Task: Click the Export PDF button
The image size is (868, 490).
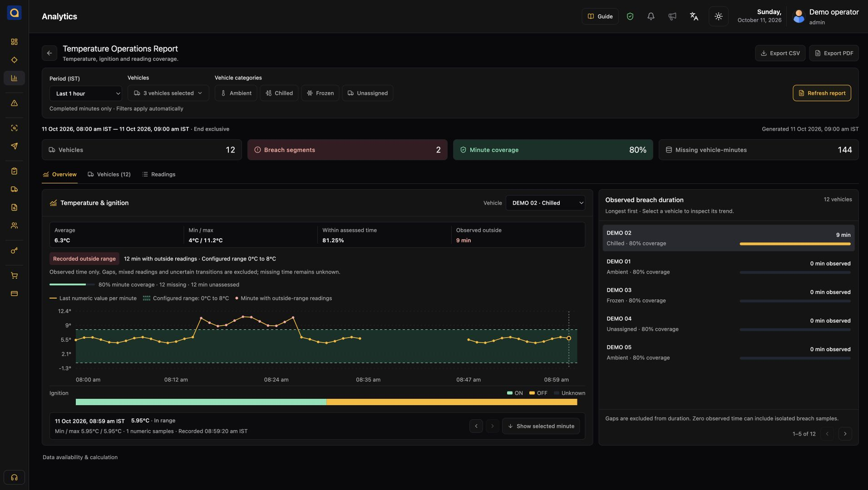Action: 833,53
